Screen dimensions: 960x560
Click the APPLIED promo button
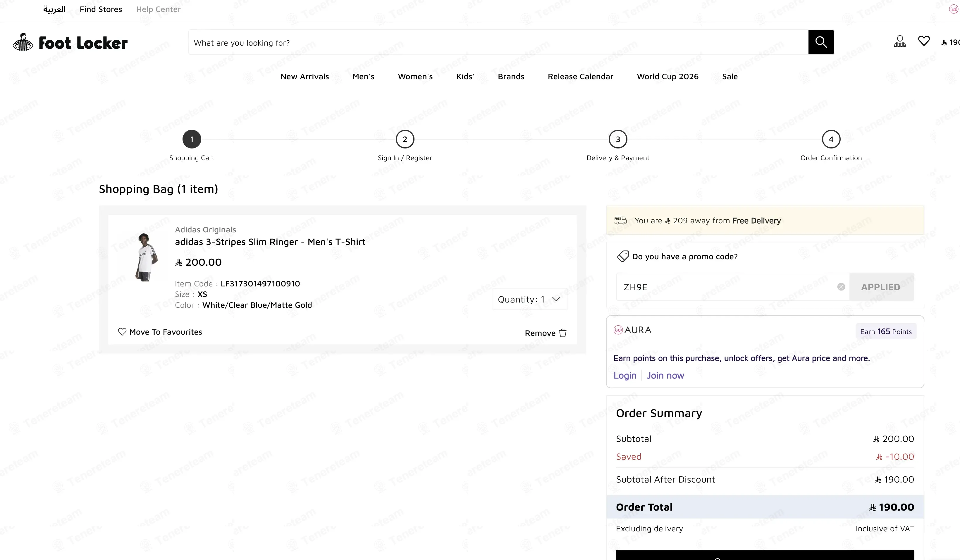pyautogui.click(x=881, y=287)
